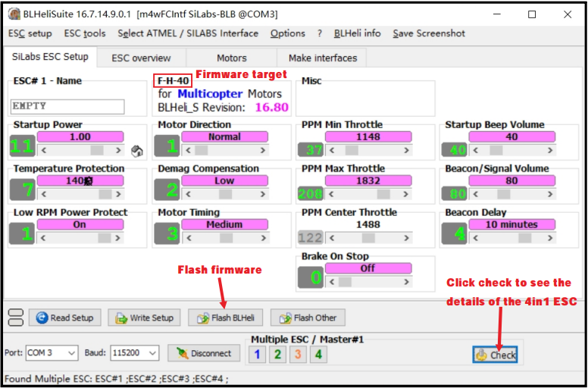
Task: Click the stacked ESC selector icon at left
Action: pyautogui.click(x=15, y=318)
